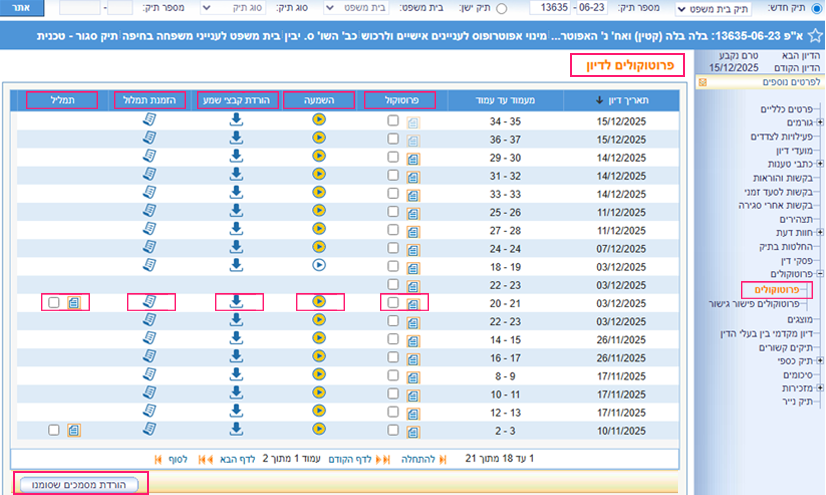
Task: Download audio files for pages 2 - 3
Action: click(236, 429)
